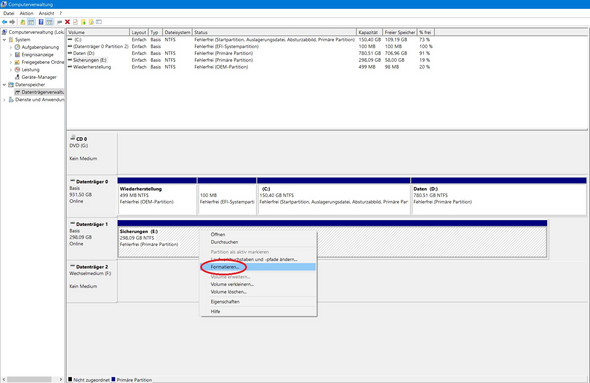Viewport: 590px width, 383px height.
Task: Click the Back arrow in toolbar
Action: click(x=5, y=22)
